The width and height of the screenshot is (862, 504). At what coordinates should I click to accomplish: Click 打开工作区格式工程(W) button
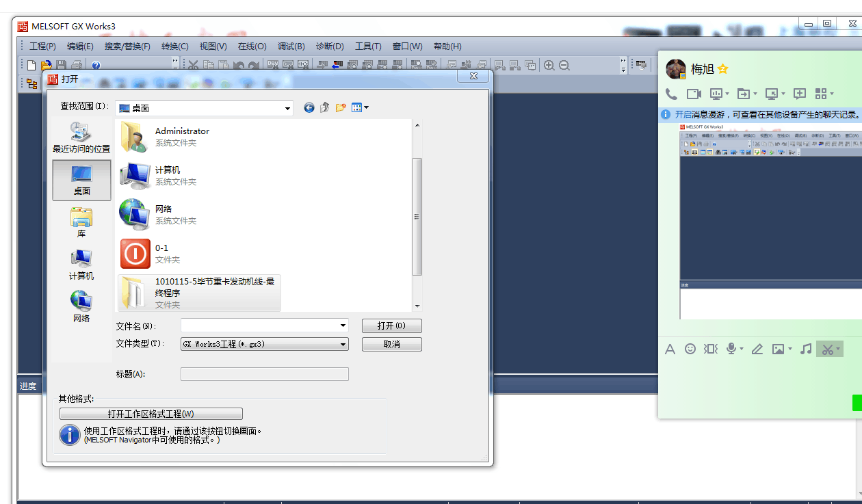click(x=151, y=414)
